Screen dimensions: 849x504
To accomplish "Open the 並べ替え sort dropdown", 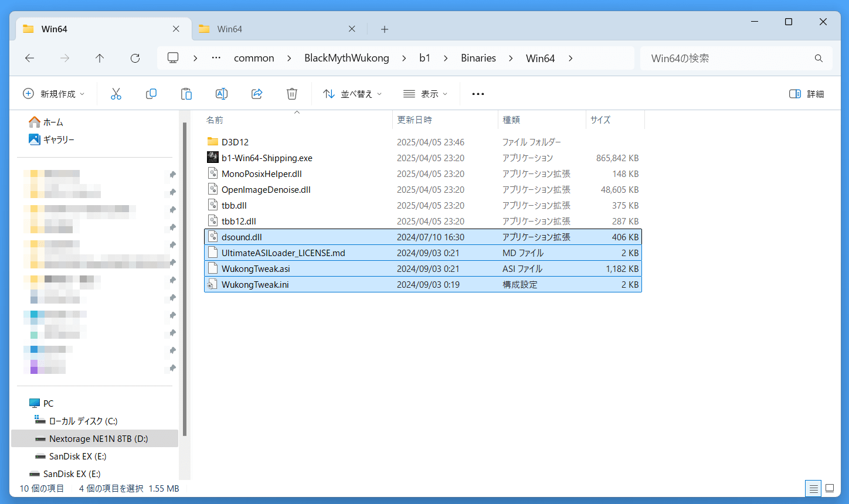I will tap(352, 94).
